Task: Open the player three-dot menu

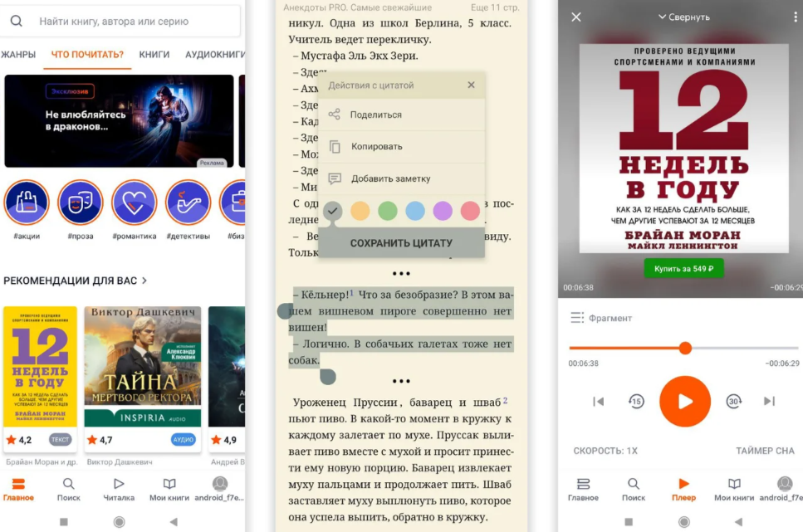Action: (x=796, y=17)
